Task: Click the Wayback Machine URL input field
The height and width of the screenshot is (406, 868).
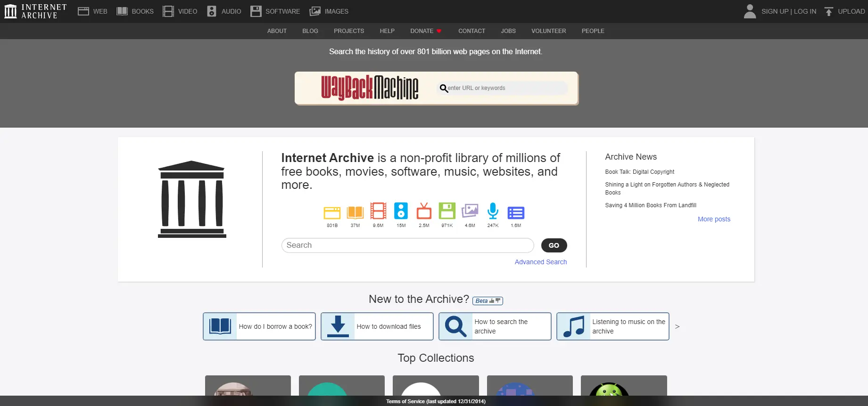Action: tap(504, 88)
